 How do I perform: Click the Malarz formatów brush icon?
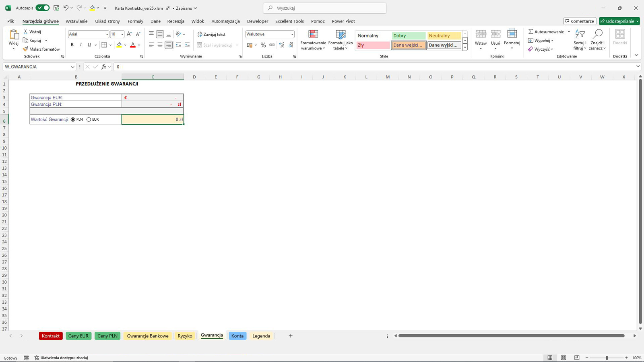[x=26, y=49]
